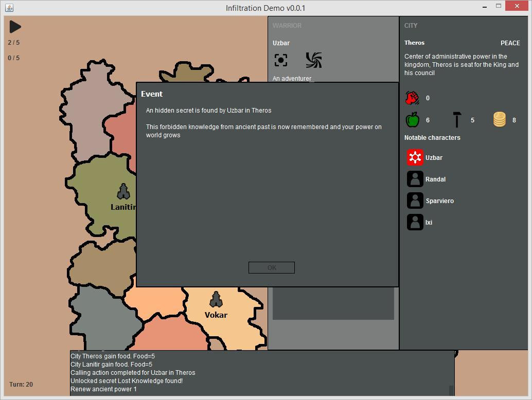This screenshot has height=400, width=532.
Task: Click the Ixi name in the list
Action: tap(429, 223)
